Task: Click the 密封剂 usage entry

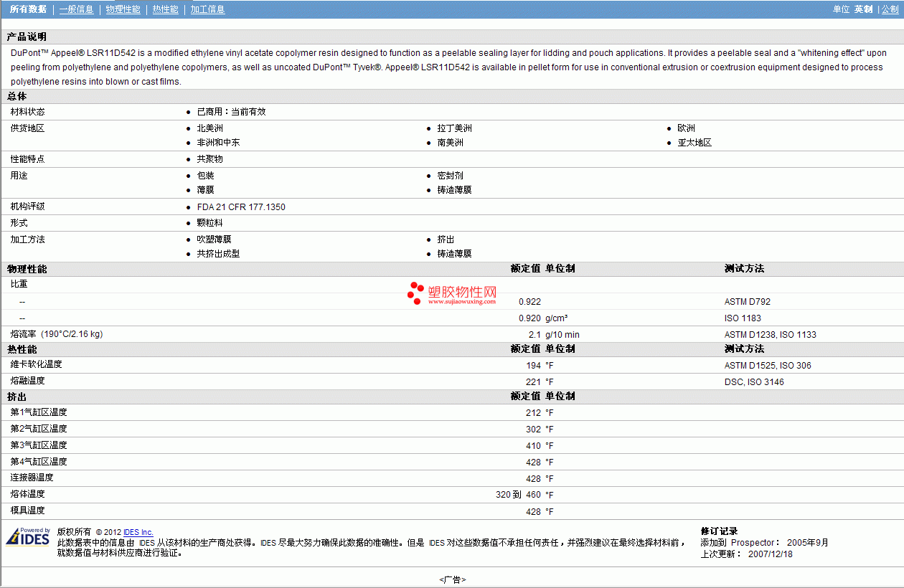Action: point(450,176)
